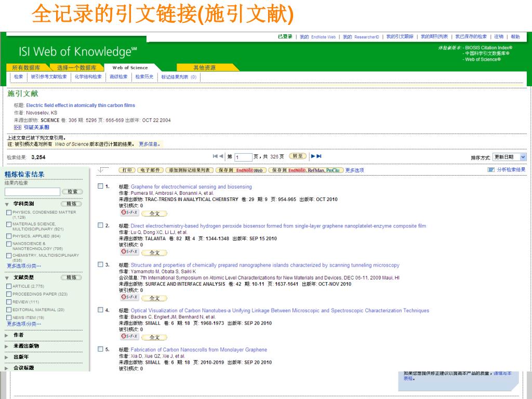Viewport: 532px width, 399px height.
Task: Open the 排序方式 sort dropdown
Action: tap(509, 157)
